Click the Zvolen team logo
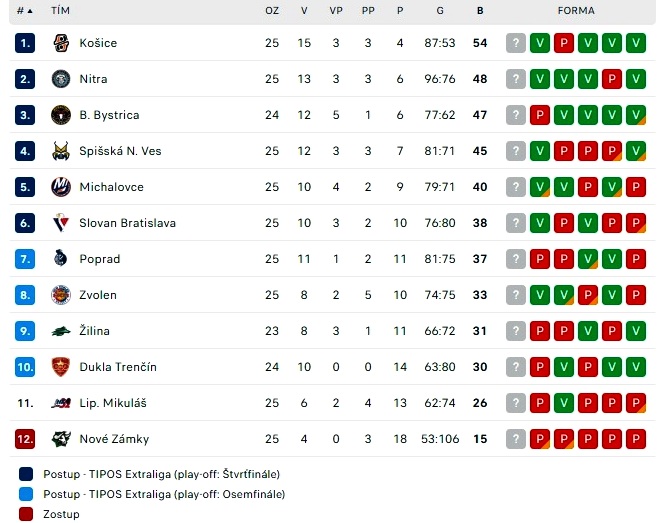The width and height of the screenshot is (662, 523). click(x=61, y=295)
